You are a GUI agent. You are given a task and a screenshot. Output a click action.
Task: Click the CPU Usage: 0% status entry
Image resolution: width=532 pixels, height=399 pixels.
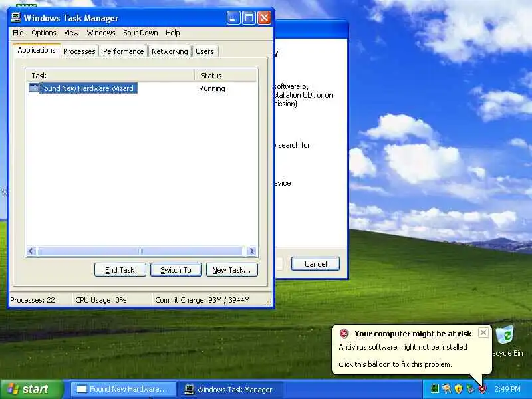point(101,300)
